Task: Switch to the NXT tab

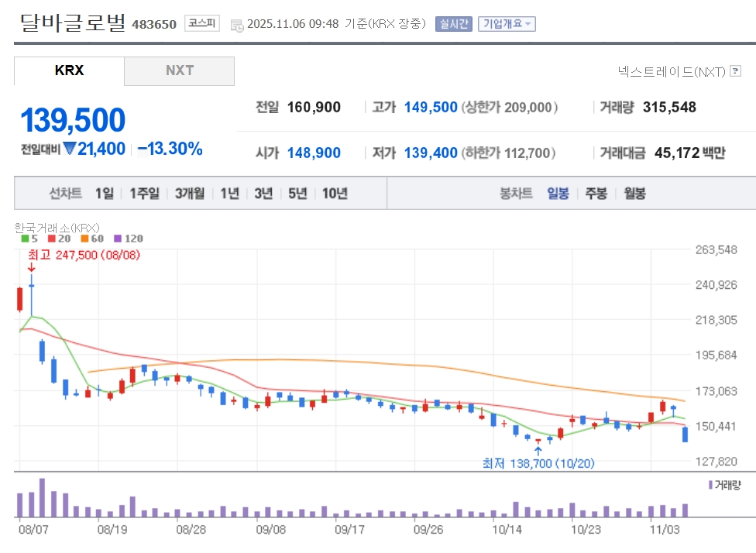Action: coord(179,70)
